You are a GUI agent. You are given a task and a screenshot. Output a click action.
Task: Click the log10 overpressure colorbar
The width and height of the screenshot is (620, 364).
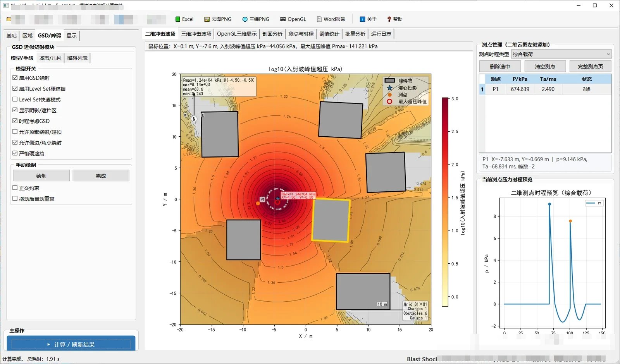coord(445,202)
